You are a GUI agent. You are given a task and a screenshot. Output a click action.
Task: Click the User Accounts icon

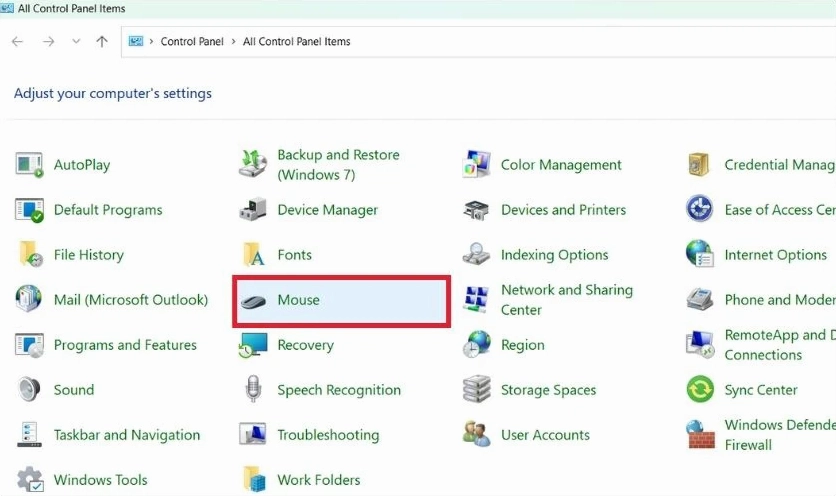[x=477, y=435]
